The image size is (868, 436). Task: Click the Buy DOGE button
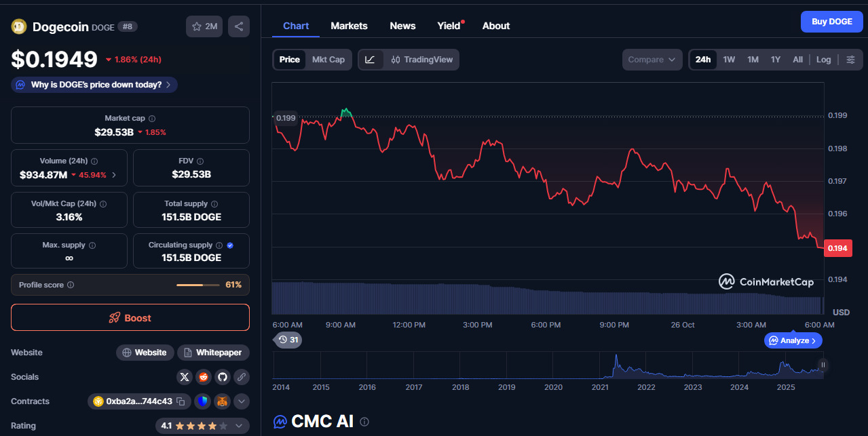point(831,22)
